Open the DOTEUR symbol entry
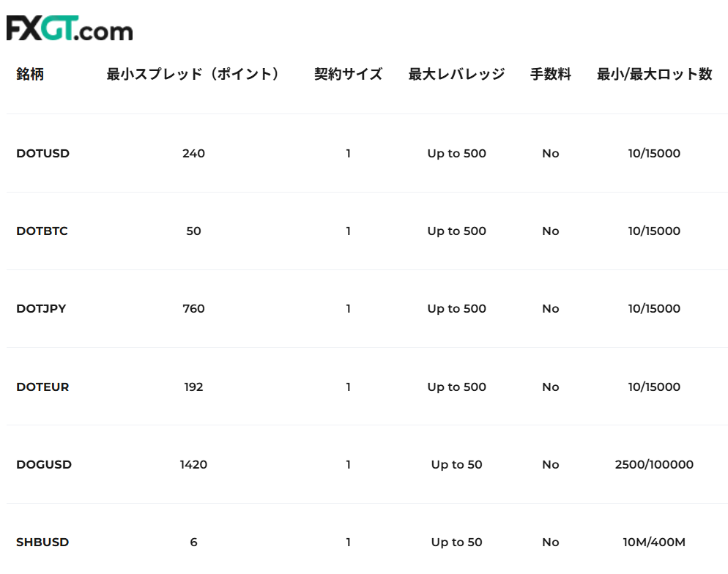 point(42,387)
